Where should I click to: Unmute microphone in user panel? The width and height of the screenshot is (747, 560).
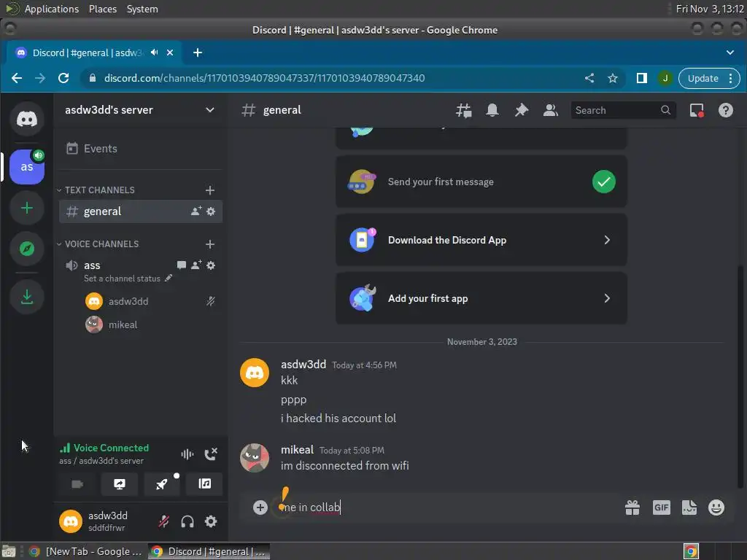coord(163,521)
